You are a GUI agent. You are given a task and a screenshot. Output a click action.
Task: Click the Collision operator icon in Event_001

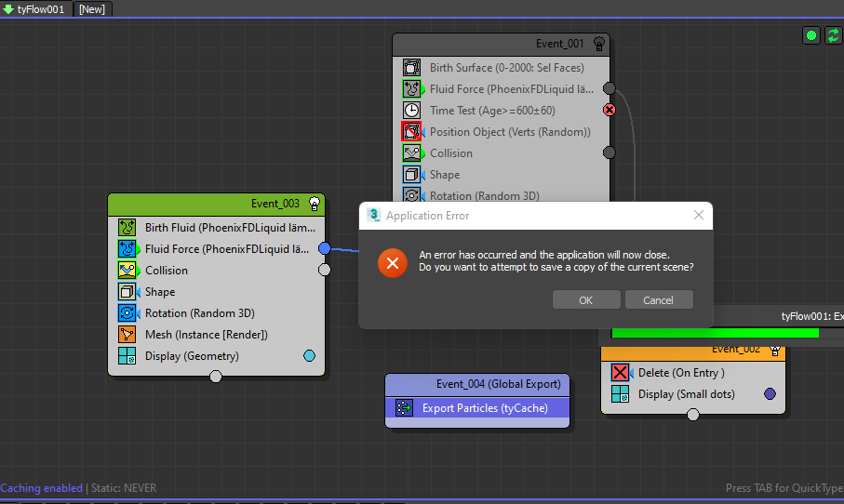(412, 153)
